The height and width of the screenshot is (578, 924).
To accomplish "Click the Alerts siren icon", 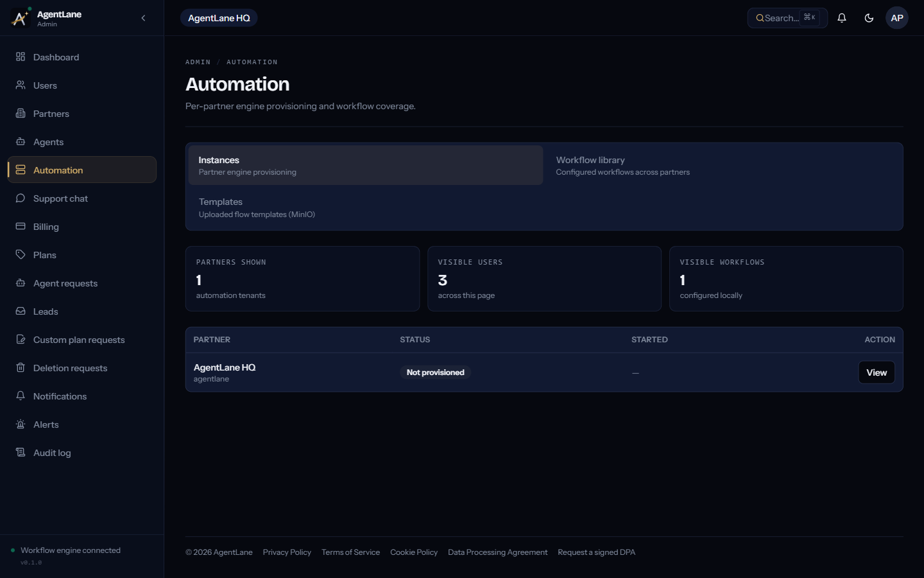I will (21, 425).
